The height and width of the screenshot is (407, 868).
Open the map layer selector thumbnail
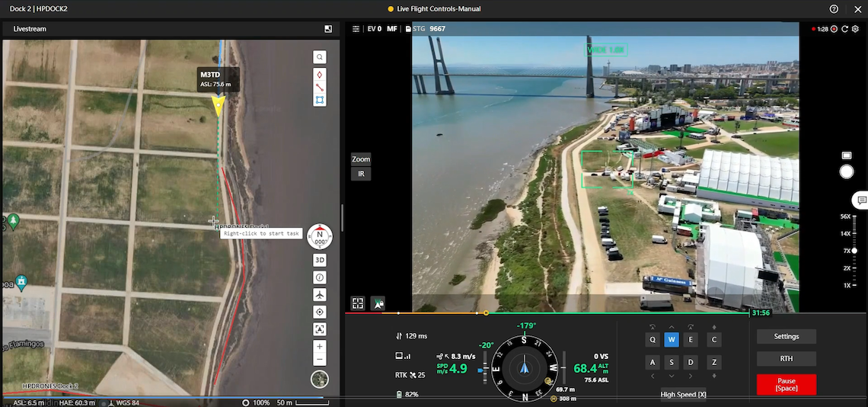(320, 380)
